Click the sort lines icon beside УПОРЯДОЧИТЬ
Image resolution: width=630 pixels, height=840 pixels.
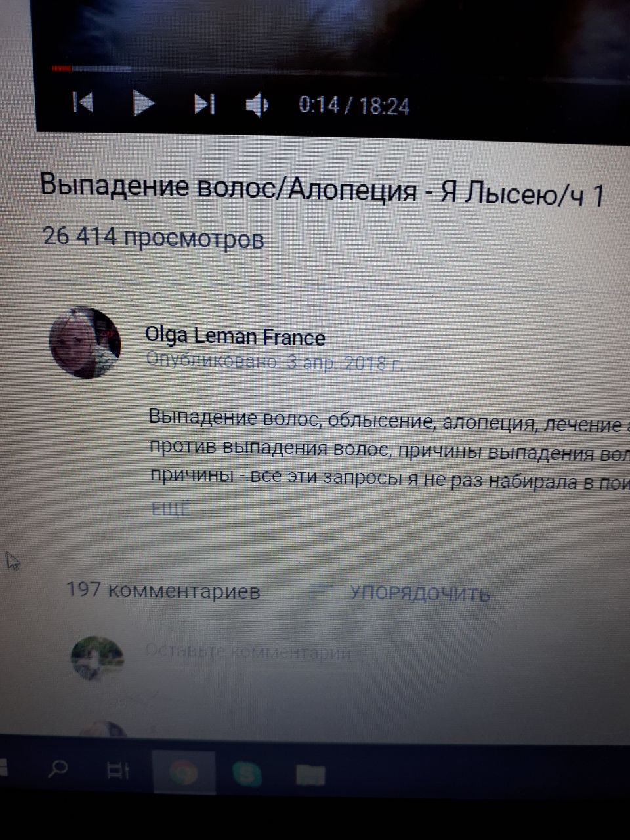(320, 593)
